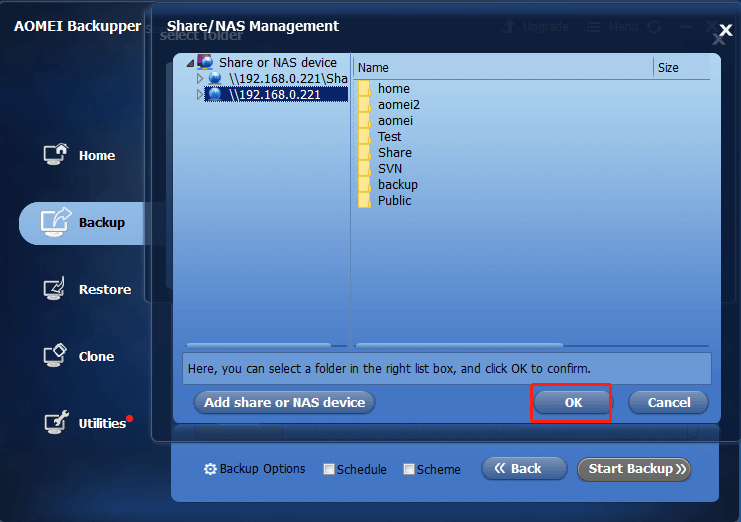This screenshot has width=741, height=522.
Task: Click the Home sidebar icon
Action: pyautogui.click(x=56, y=154)
